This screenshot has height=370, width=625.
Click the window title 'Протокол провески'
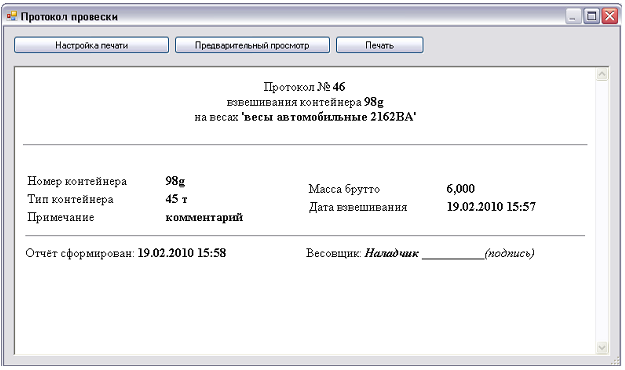point(69,17)
